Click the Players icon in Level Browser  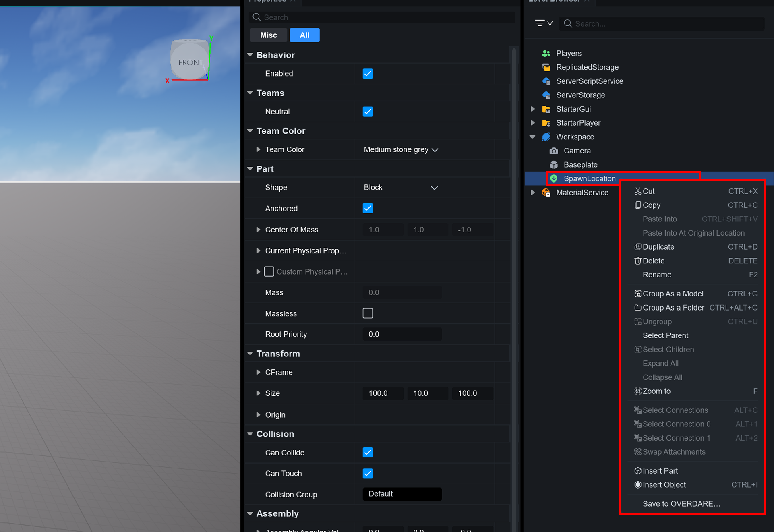546,53
